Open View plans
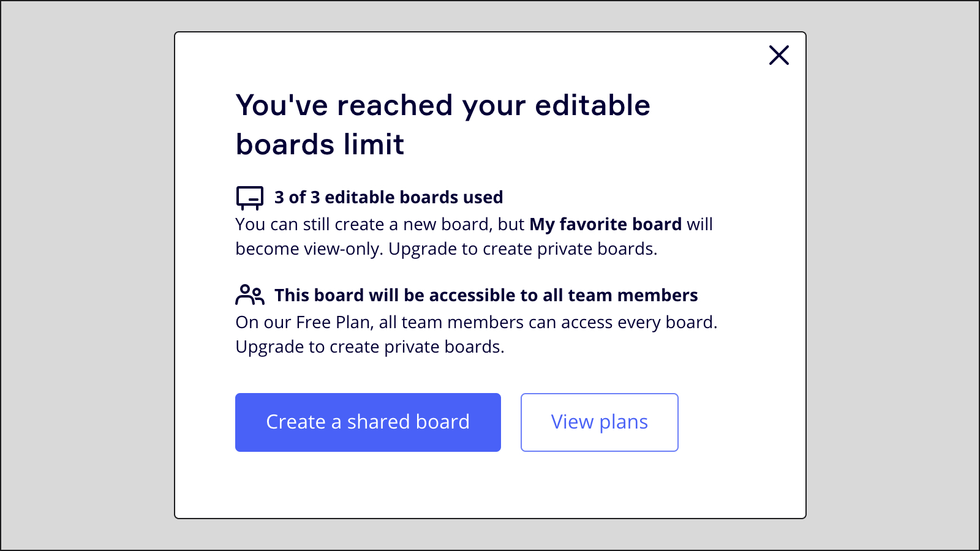980x551 pixels. point(599,422)
